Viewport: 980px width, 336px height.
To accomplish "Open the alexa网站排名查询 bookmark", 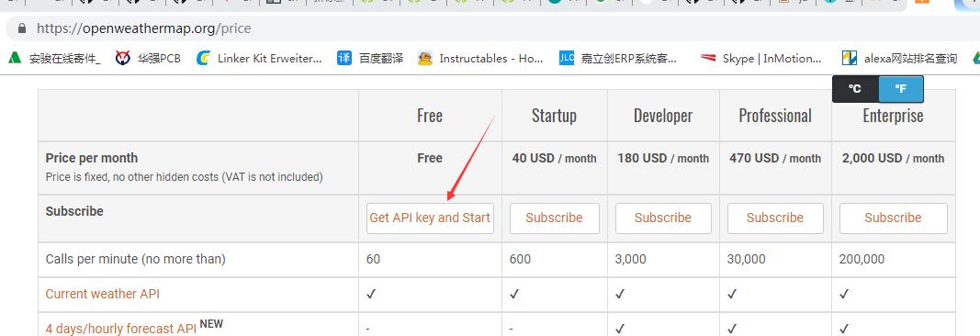I will click(x=899, y=59).
